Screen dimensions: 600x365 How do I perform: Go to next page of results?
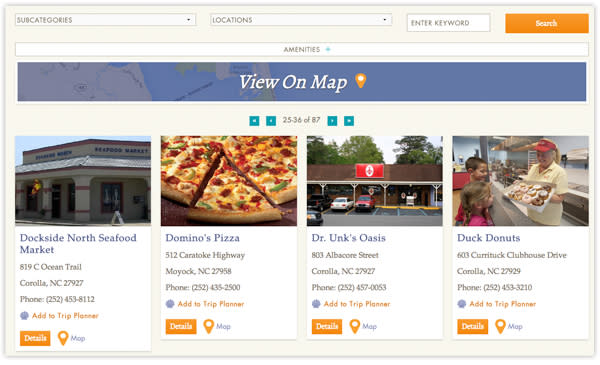pos(332,121)
